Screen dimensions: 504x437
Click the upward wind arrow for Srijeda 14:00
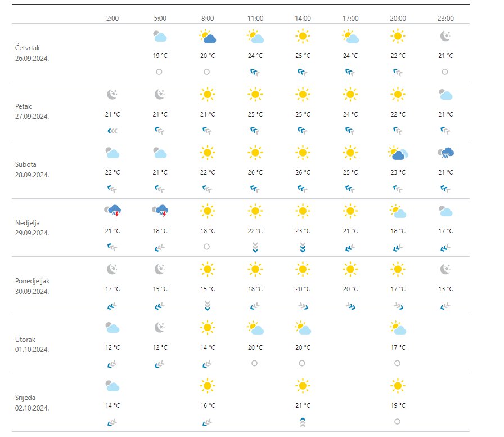pyautogui.click(x=303, y=422)
